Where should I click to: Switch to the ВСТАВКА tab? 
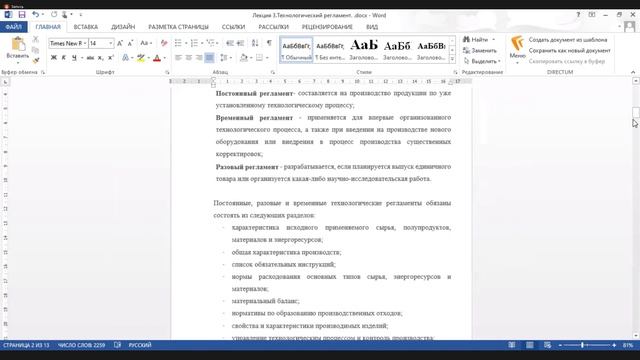[86, 27]
